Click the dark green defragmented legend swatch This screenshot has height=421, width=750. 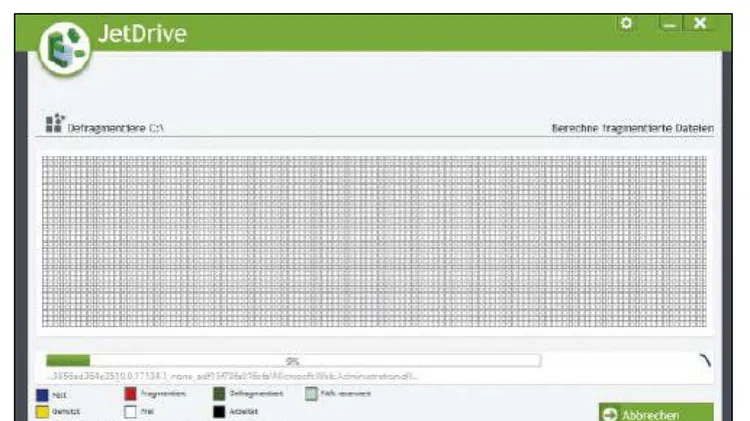pos(219,394)
